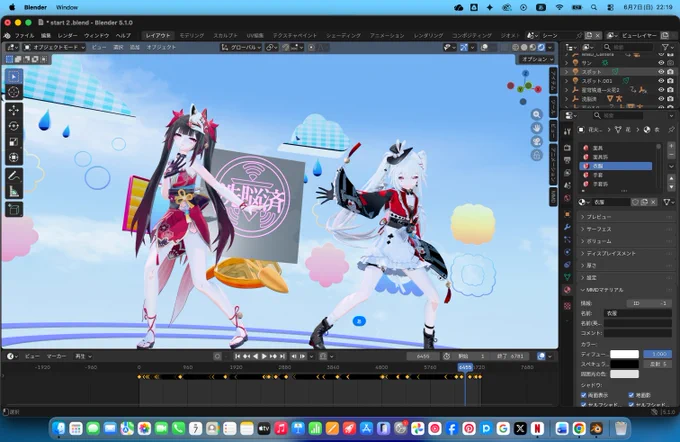Open the Tool properties tab

(567, 131)
